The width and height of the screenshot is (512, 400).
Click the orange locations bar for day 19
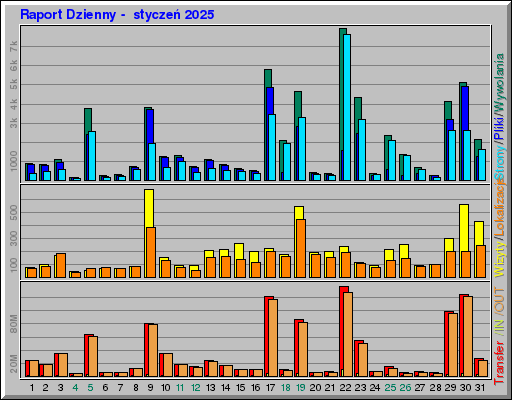pos(301,248)
